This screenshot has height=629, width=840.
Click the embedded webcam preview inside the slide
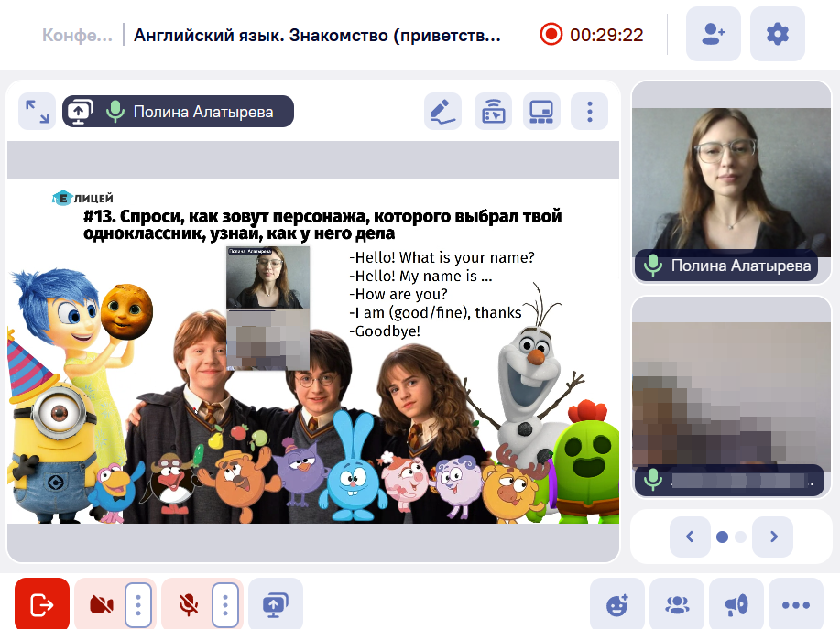pos(267,308)
